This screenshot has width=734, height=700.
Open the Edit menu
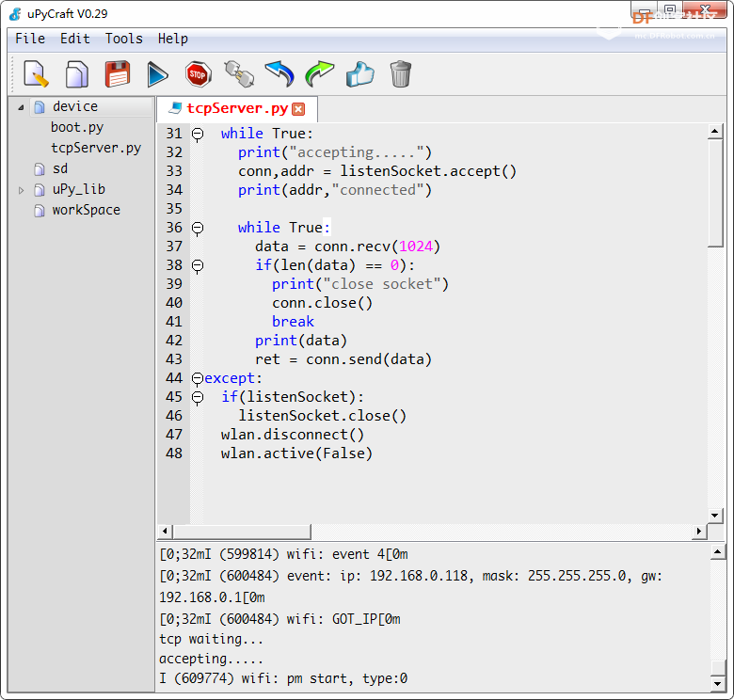75,39
